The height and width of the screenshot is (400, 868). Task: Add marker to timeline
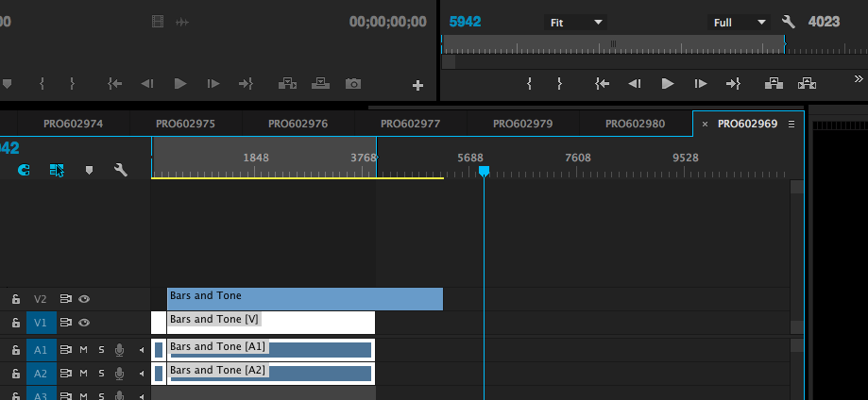(89, 170)
